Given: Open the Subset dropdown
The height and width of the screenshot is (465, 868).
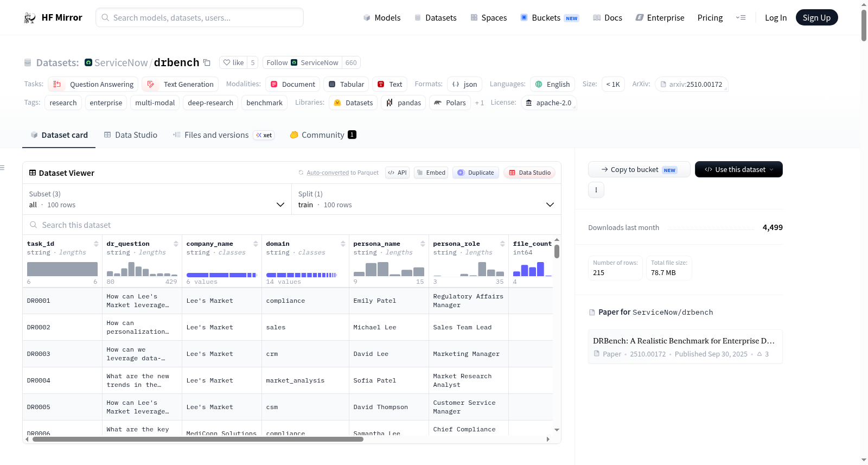Looking at the screenshot, I should click(x=157, y=199).
